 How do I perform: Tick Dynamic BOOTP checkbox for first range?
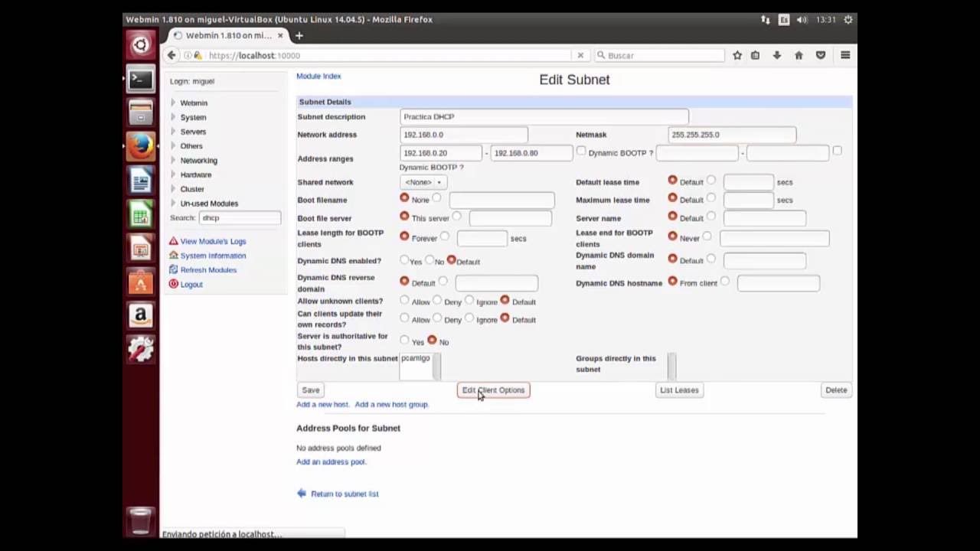tap(581, 151)
